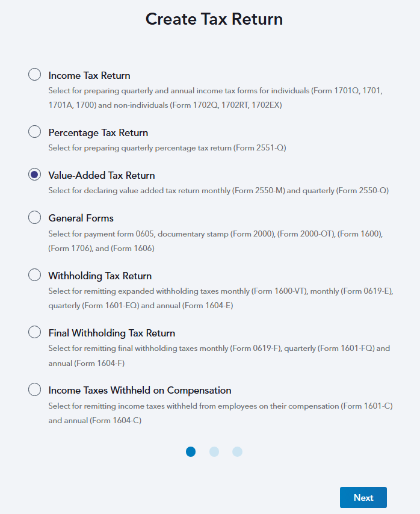This screenshot has width=420, height=514.
Task: Go to the first step indicator dot
Action: (x=191, y=452)
